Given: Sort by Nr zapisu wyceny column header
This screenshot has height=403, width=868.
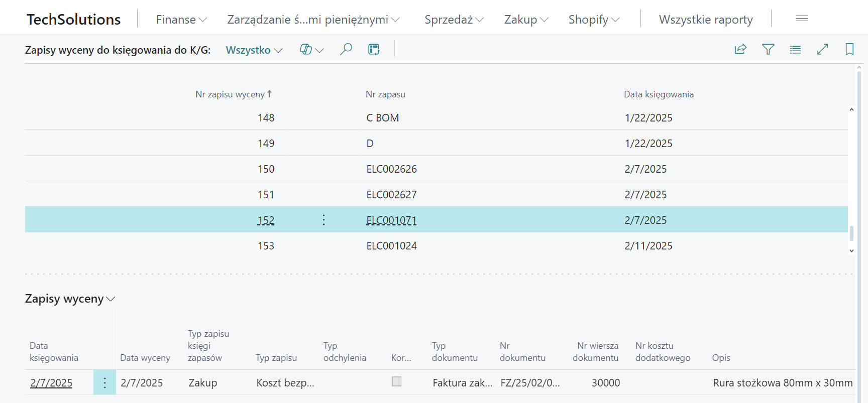Looking at the screenshot, I should [230, 94].
